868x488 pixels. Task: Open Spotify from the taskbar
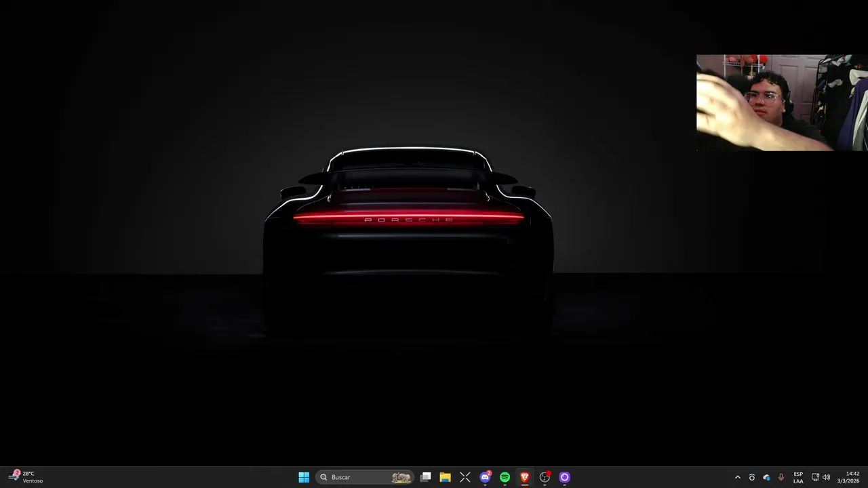click(505, 477)
